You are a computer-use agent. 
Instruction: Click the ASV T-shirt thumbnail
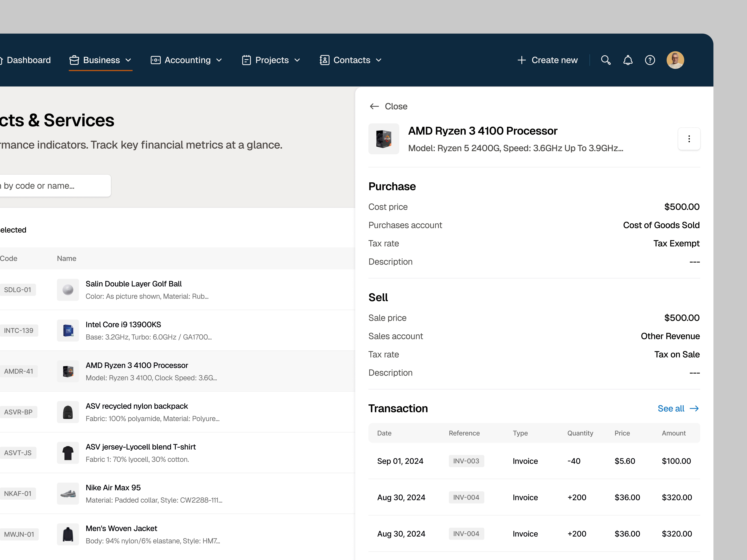(68, 453)
